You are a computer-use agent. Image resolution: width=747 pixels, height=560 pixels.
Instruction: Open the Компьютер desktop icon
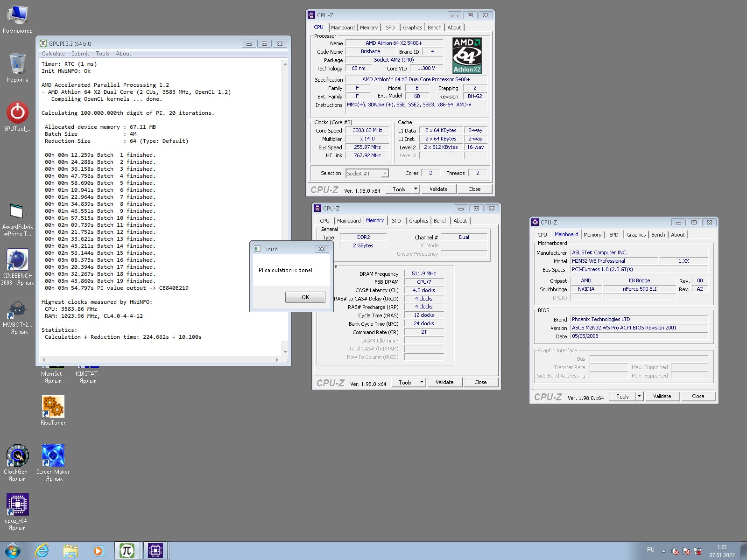(17, 20)
